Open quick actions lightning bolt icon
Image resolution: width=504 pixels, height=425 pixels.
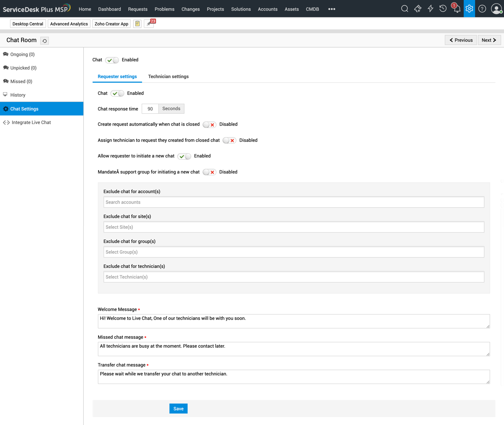click(430, 9)
